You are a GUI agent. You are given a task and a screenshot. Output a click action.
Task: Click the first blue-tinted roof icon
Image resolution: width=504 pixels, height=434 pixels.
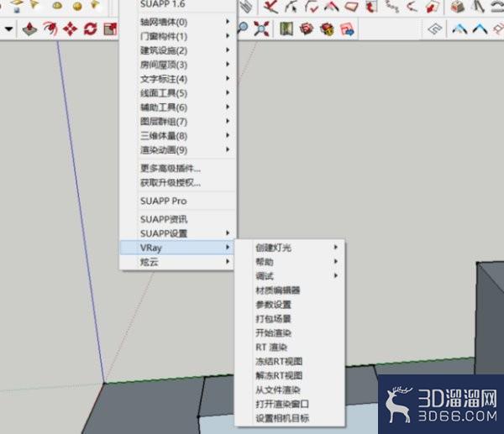click(459, 29)
